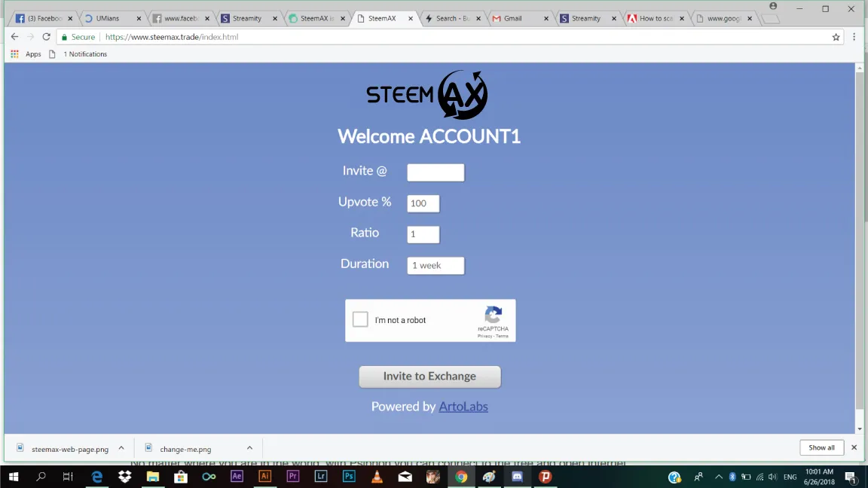Close the Gmail tab

point(546,18)
